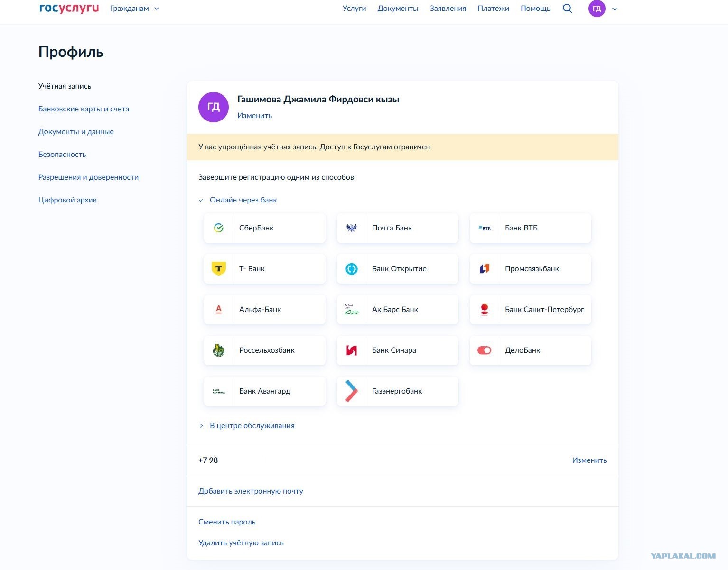Choose the Промсвязьбанк label text
728x570 pixels.
532,269
